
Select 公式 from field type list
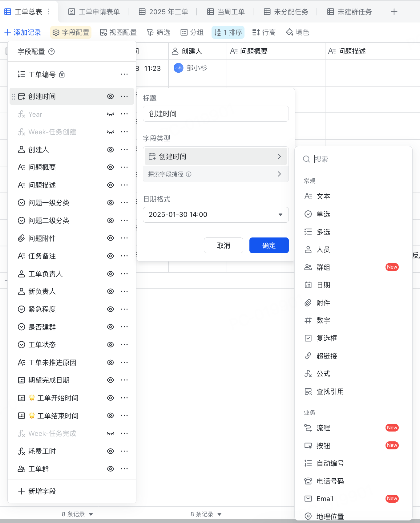pyautogui.click(x=323, y=374)
